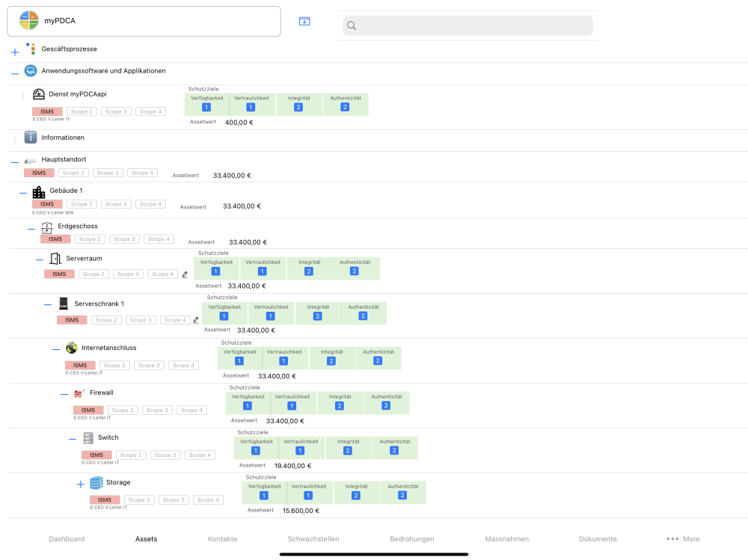The width and height of the screenshot is (748, 560).
Task: Click the Gebäude 1 building icon
Action: tap(39, 191)
